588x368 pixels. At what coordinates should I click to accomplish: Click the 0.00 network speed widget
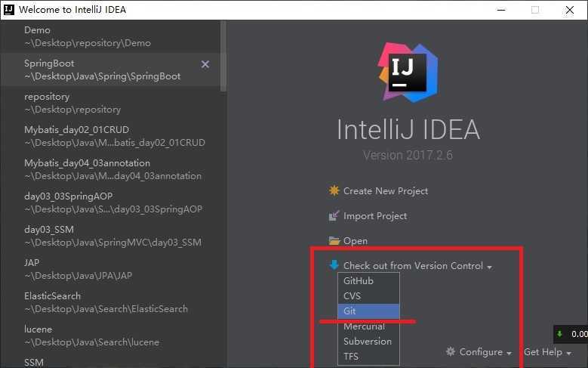tap(571, 334)
